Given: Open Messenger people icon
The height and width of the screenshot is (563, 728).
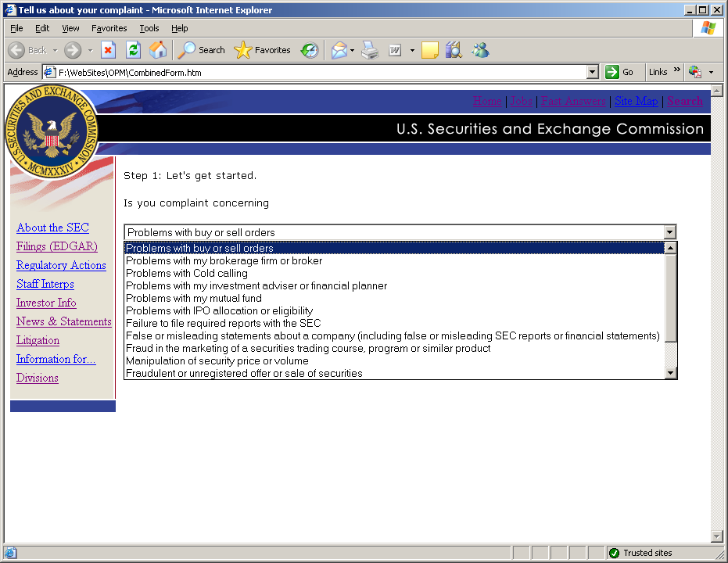Looking at the screenshot, I should click(x=481, y=50).
